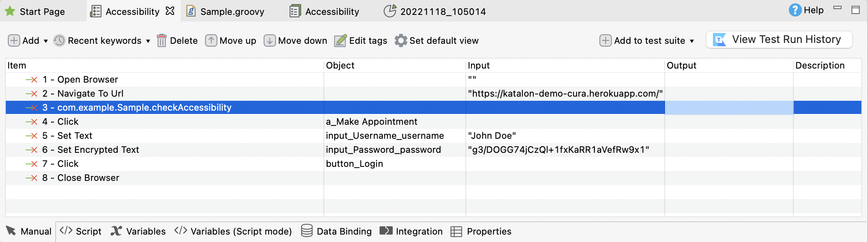Open the Data Binding tab
This screenshot has height=242, width=868.
(x=338, y=231)
